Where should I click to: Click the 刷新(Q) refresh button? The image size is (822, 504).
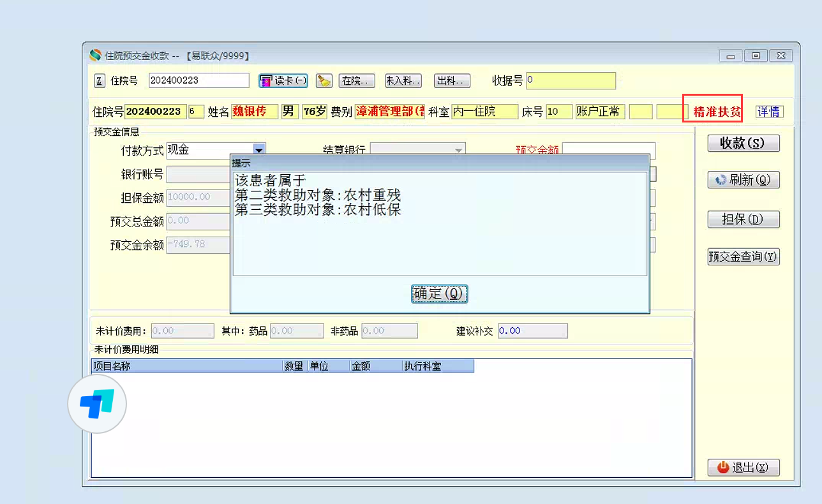click(744, 180)
